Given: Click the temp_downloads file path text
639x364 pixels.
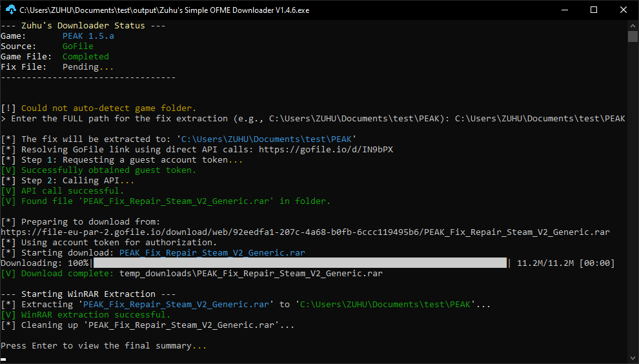Looking at the screenshot, I should (251, 274).
